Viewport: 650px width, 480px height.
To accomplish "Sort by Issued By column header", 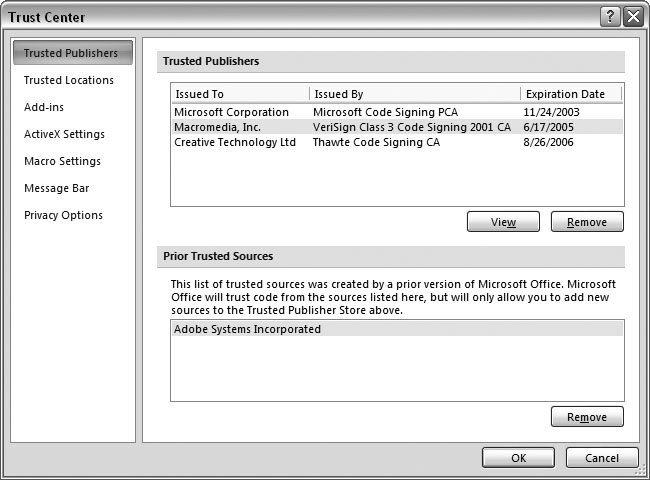I will pyautogui.click(x=414, y=94).
